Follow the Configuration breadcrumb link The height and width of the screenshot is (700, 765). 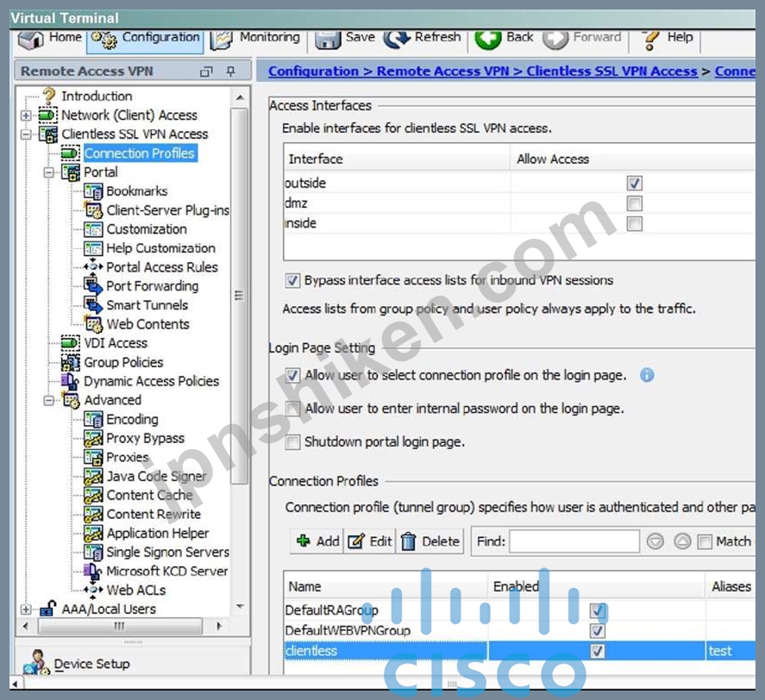tap(313, 72)
